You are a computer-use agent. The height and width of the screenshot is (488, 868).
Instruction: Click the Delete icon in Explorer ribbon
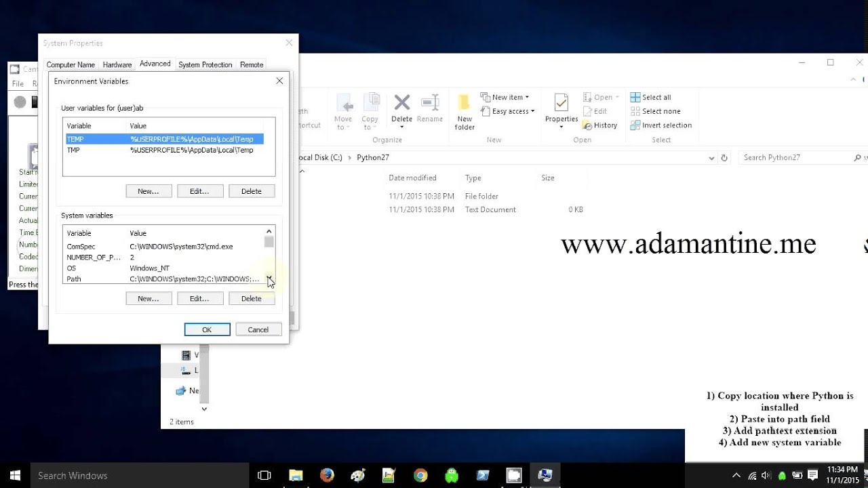401,103
